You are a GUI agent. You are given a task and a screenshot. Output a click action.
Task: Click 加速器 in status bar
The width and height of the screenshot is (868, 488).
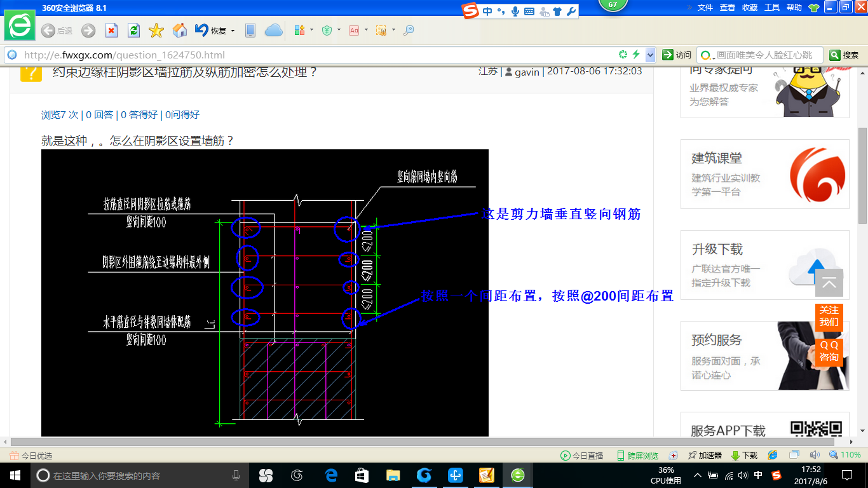705,456
